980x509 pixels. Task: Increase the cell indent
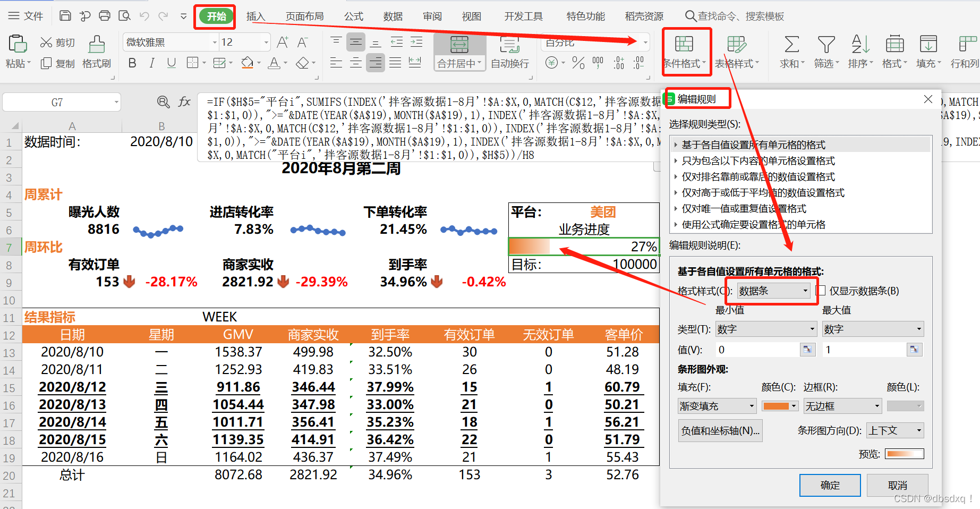(416, 42)
